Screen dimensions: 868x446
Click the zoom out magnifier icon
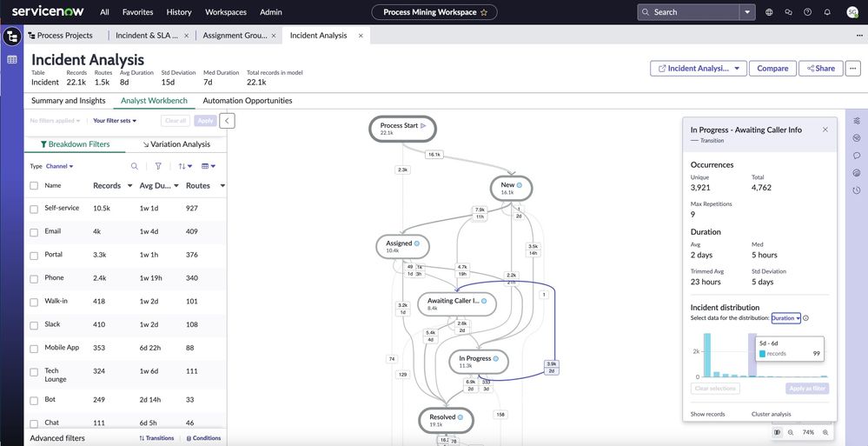click(x=791, y=432)
